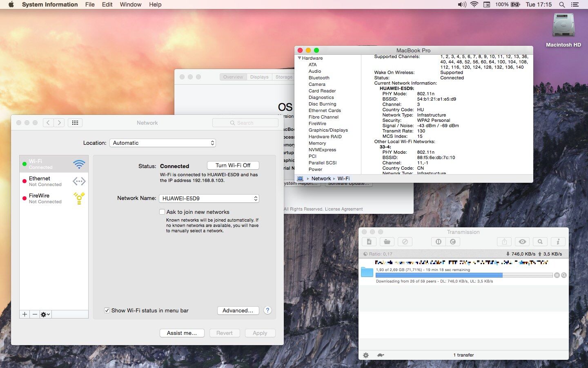Resume all transfers in Transmission toolbar

[x=453, y=242]
